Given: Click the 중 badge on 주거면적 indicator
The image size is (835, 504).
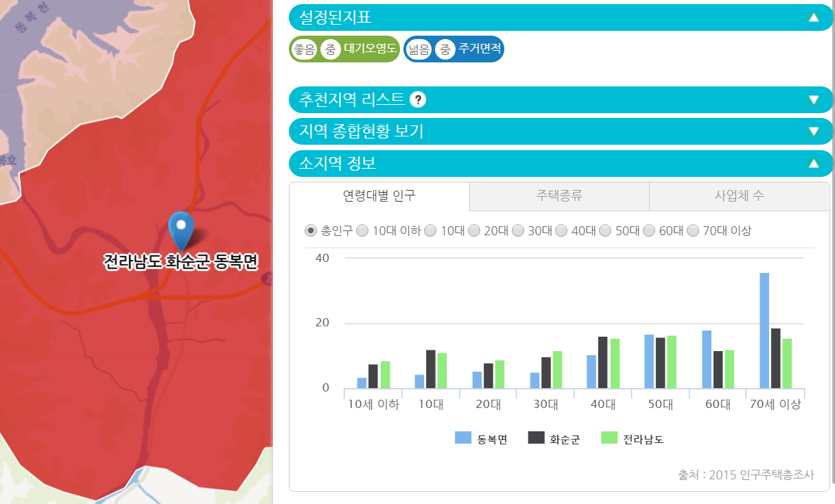Looking at the screenshot, I should pyautogui.click(x=445, y=49).
